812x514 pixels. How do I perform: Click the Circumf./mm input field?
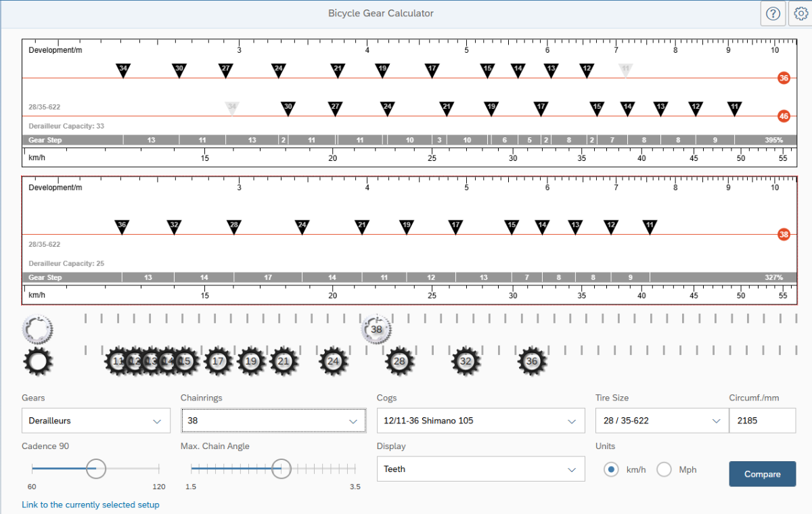[x=762, y=421]
